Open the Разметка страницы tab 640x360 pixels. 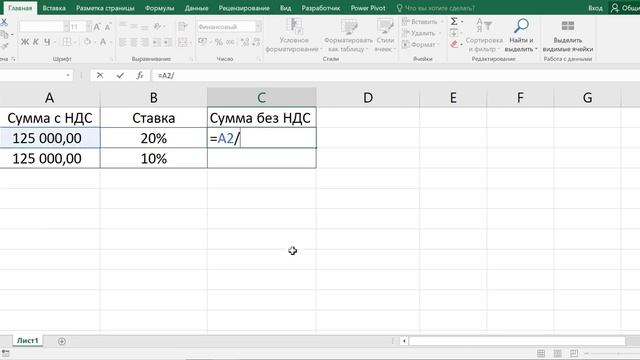[105, 8]
